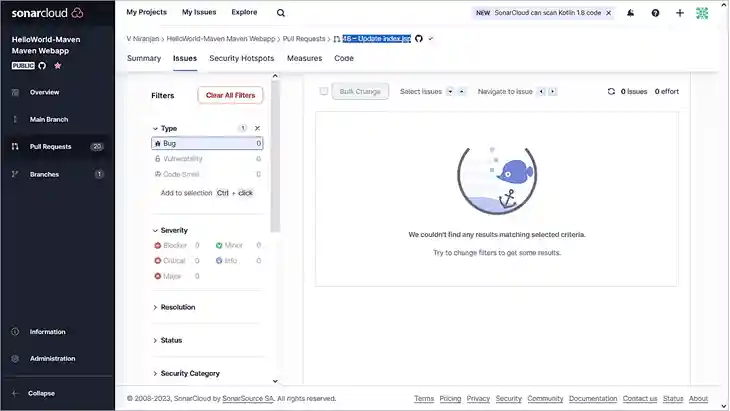This screenshot has height=411, width=730.
Task: Open the Status footer link
Action: [673, 399]
